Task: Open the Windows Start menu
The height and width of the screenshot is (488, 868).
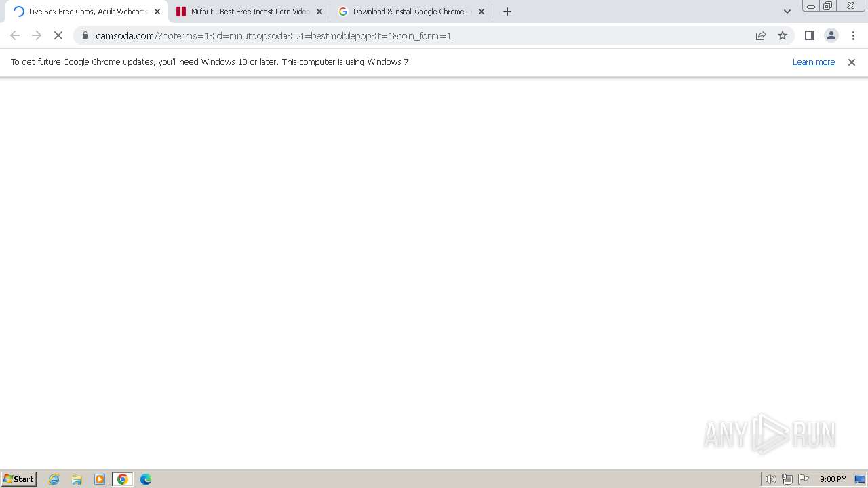Action: 18,479
